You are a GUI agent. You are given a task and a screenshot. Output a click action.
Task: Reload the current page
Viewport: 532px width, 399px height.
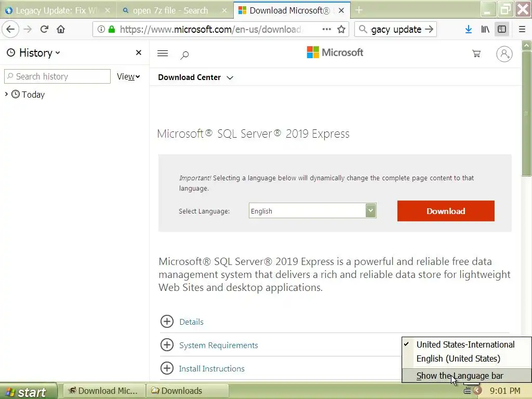(x=44, y=29)
